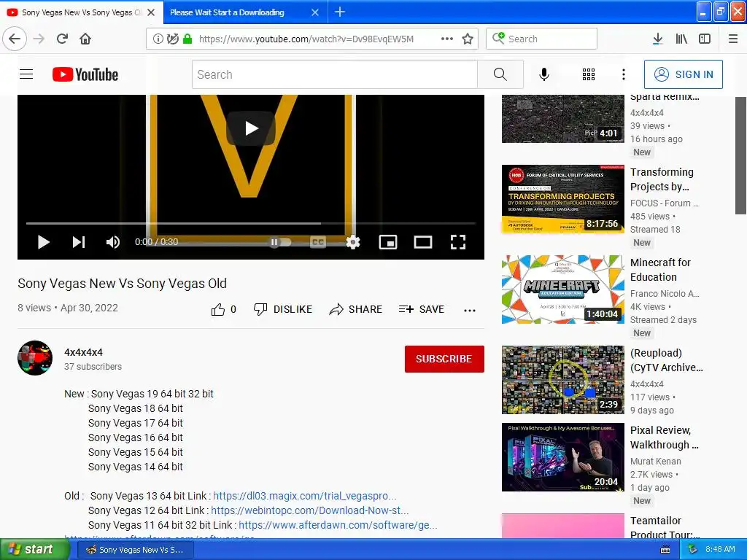Open a new browser tab
The width and height of the screenshot is (747, 560).
coord(340,12)
